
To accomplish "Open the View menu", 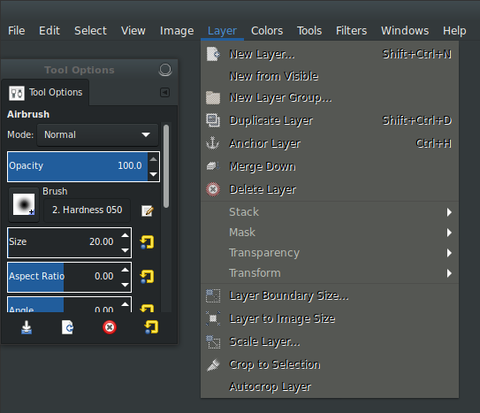I will click(x=133, y=31).
